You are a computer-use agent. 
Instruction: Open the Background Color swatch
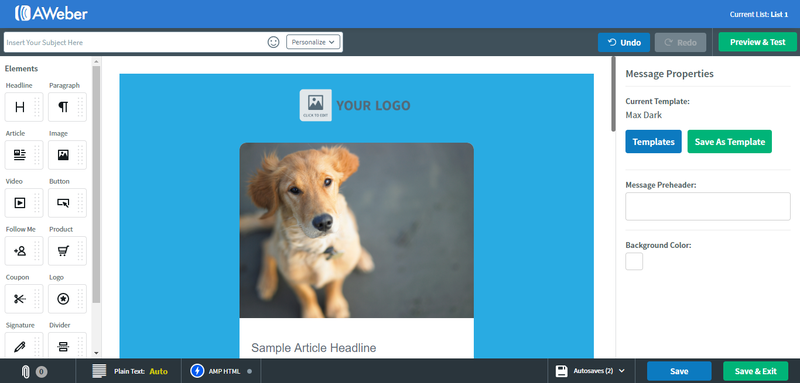coord(634,261)
